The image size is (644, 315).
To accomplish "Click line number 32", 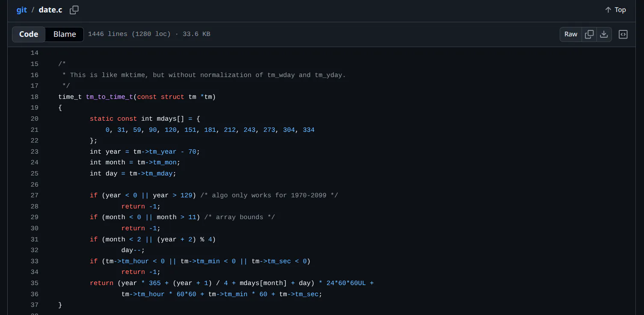I will [x=34, y=250].
